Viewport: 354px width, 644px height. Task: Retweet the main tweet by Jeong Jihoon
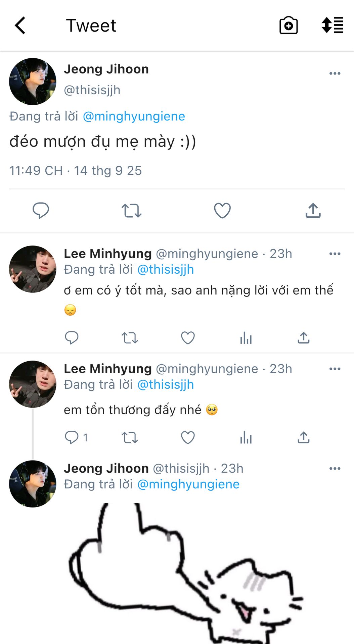(x=131, y=211)
